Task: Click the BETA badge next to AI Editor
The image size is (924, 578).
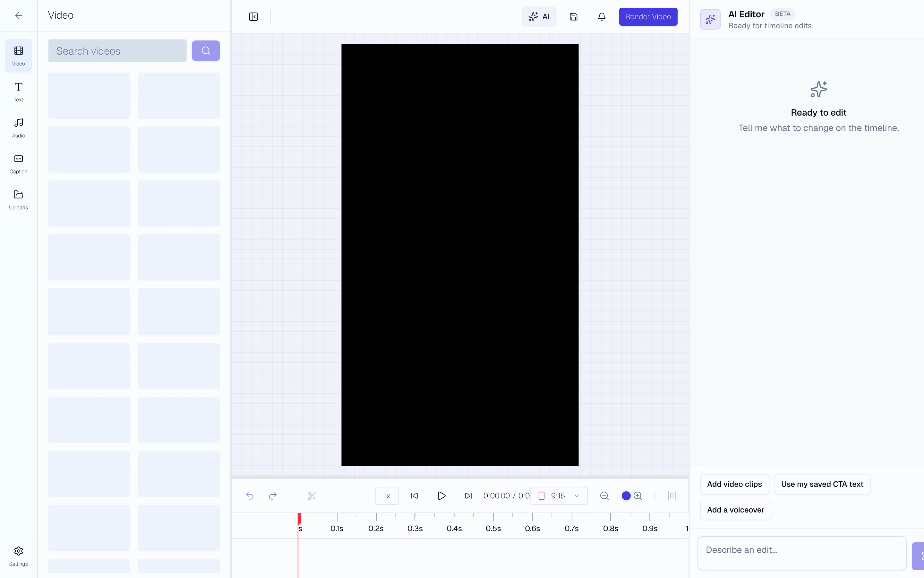Action: click(x=782, y=14)
